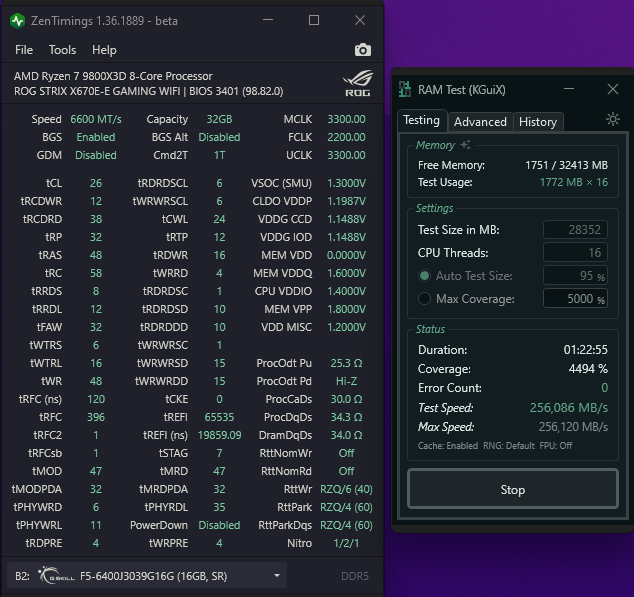Click the CLDO VDDP value 1.1987V
Image resolution: width=634 pixels, height=597 pixels.
[346, 201]
